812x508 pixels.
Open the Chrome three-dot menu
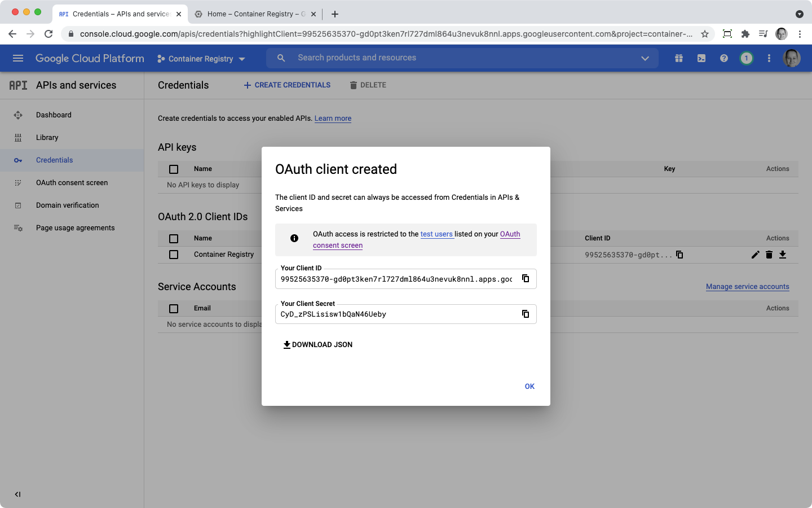800,34
